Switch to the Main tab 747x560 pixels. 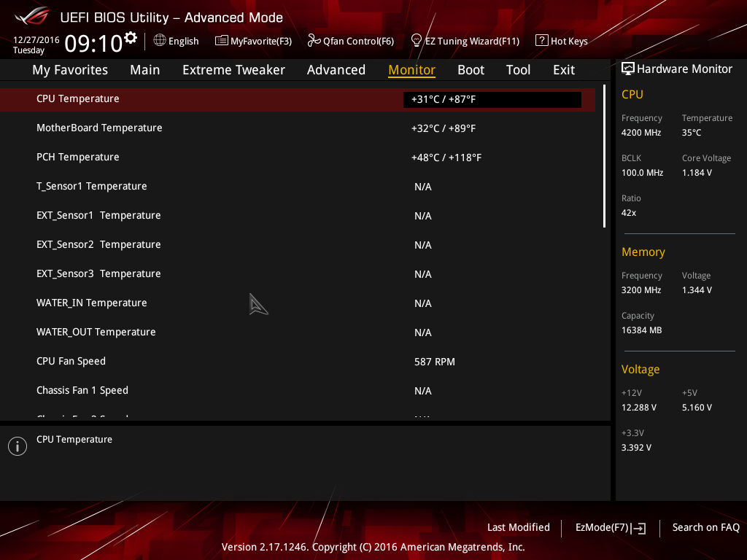click(145, 70)
